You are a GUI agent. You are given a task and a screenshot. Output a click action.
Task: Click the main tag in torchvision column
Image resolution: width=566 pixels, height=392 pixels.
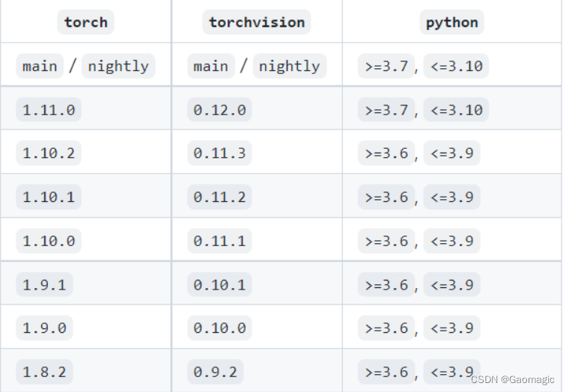[211, 66]
